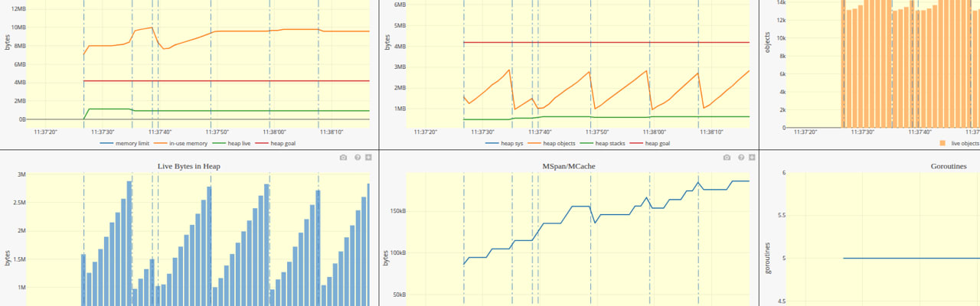Click the plus icon on Live Bytes in Heap panel

[x=369, y=158]
